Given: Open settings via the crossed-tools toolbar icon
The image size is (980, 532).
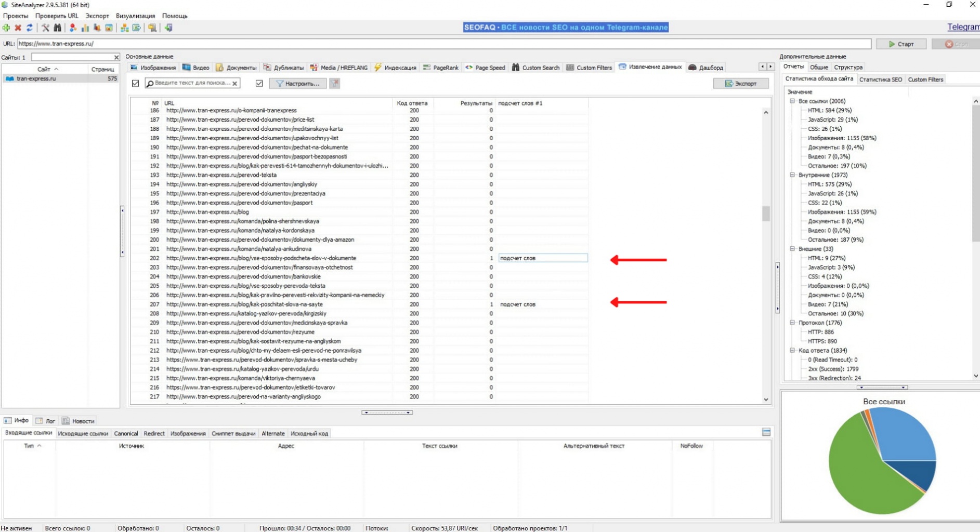Looking at the screenshot, I should (46, 28).
